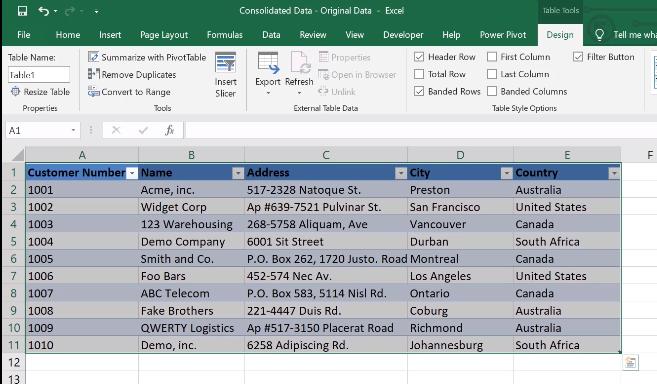The width and height of the screenshot is (657, 384).
Task: Click Convert to Range
Action: point(129,92)
